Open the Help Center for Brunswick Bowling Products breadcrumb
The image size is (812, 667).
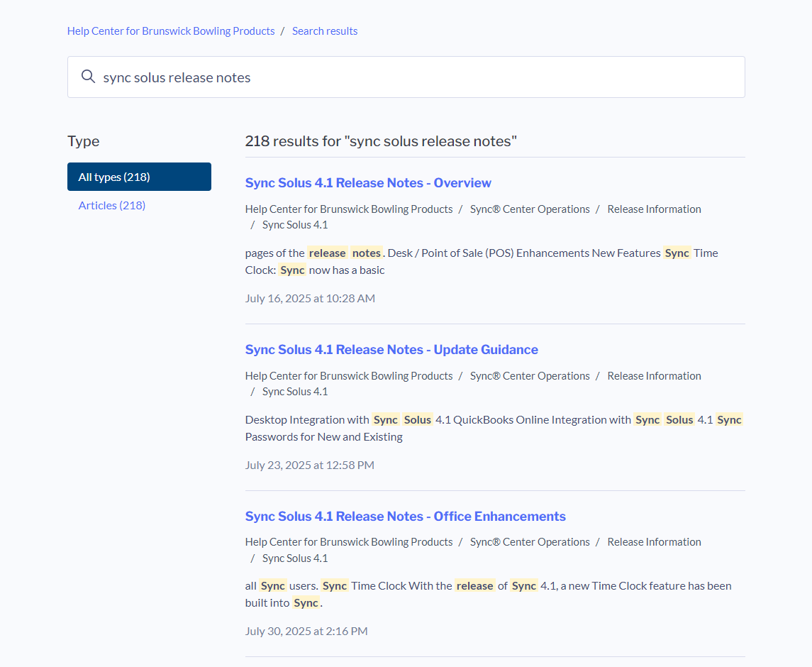[171, 31]
